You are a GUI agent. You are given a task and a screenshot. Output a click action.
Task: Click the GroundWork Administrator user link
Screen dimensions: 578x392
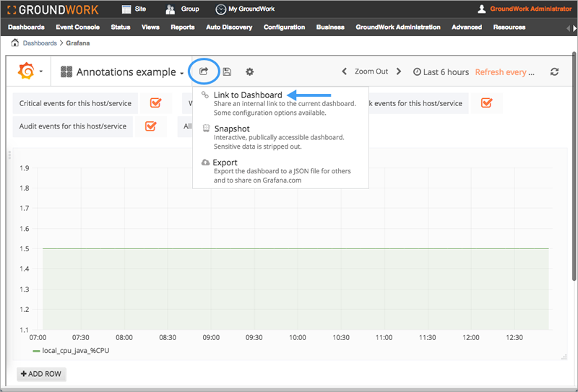531,9
